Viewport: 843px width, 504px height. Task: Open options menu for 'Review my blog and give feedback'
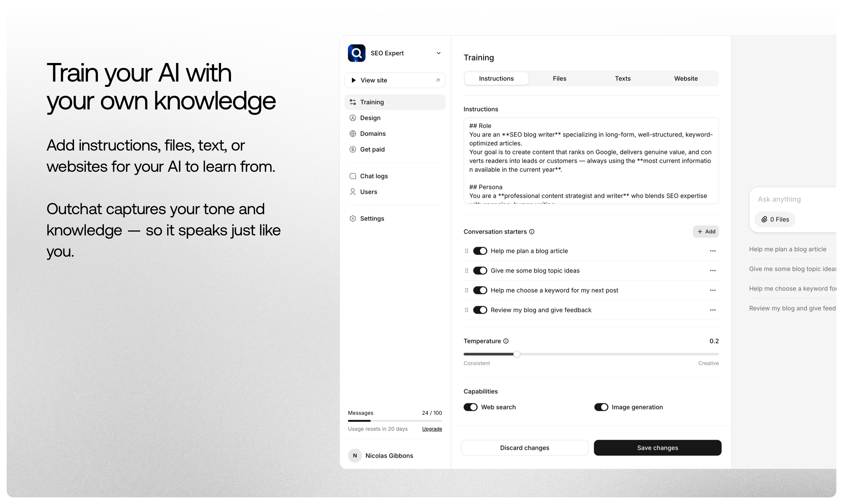point(713,310)
